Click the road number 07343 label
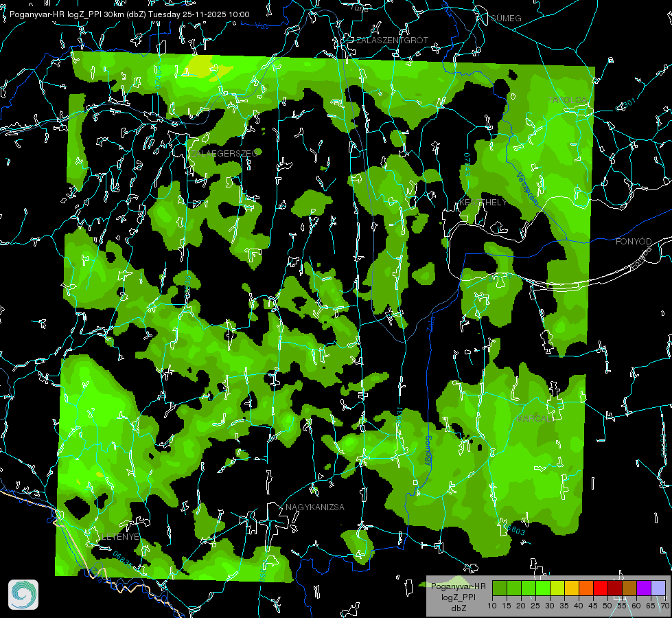 [467, 164]
